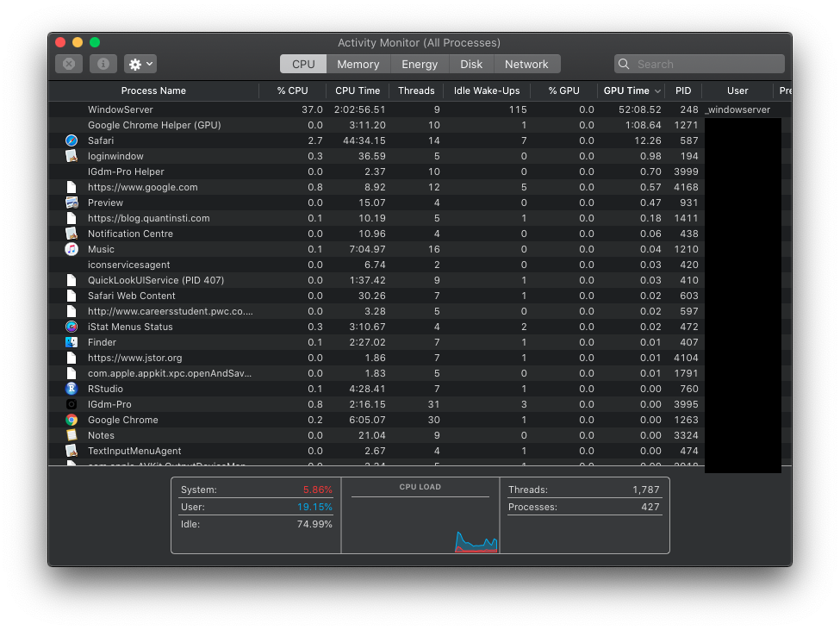Click the search magnifier icon
The width and height of the screenshot is (840, 630).
pos(624,64)
